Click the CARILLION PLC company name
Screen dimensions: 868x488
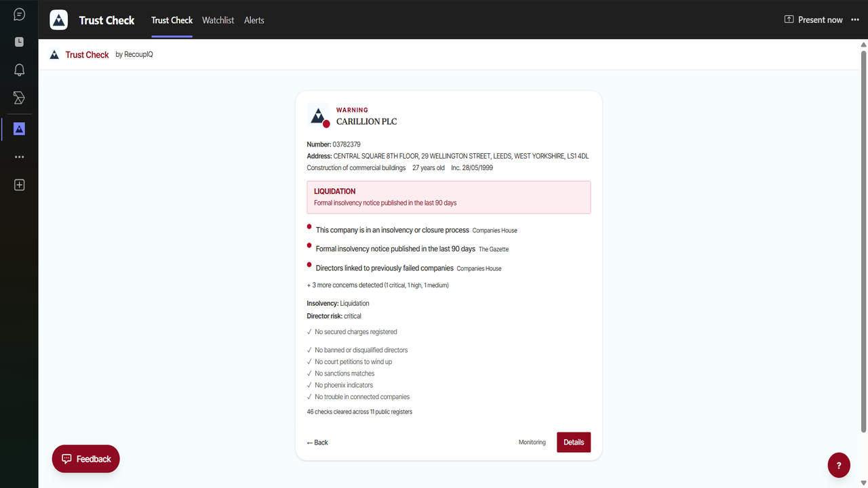click(367, 121)
